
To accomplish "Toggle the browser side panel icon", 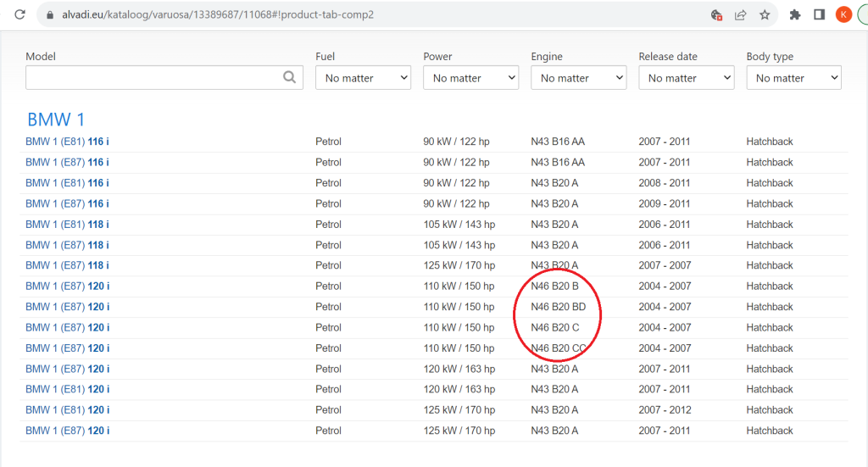I will (x=819, y=14).
